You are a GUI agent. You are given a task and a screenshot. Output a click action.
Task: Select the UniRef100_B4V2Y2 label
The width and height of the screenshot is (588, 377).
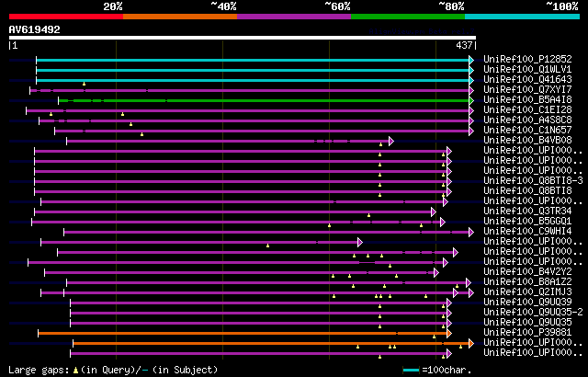coord(527,272)
